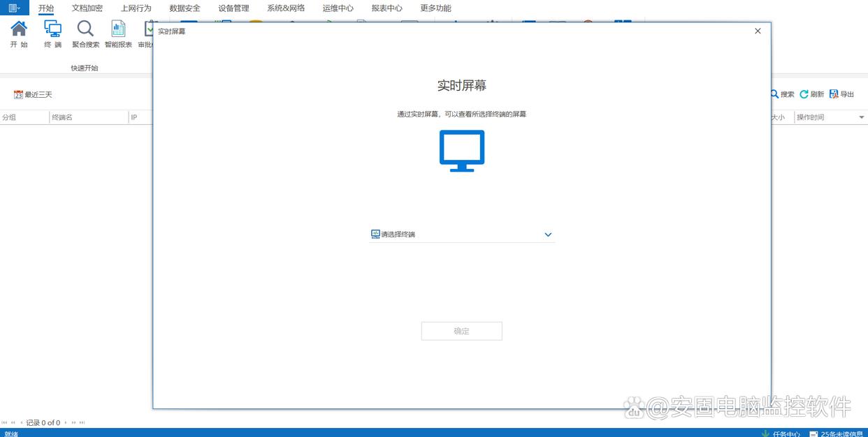Sort by the 分组 column header
The height and width of the screenshot is (437, 868).
(24, 117)
